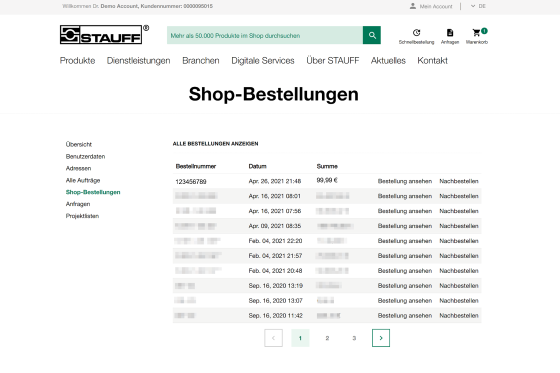View order from Apr. 16, 2021 07:56
This screenshot has height=373, width=560.
[405, 211]
